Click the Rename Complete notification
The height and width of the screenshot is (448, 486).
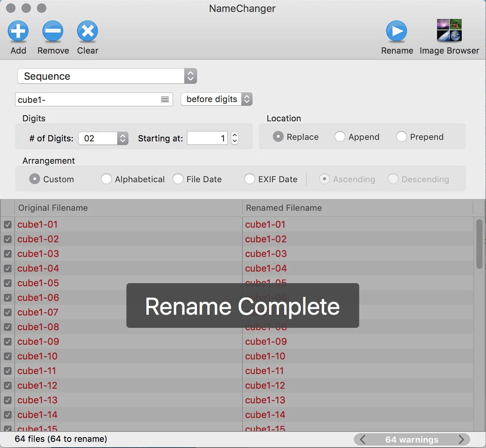pyautogui.click(x=243, y=305)
